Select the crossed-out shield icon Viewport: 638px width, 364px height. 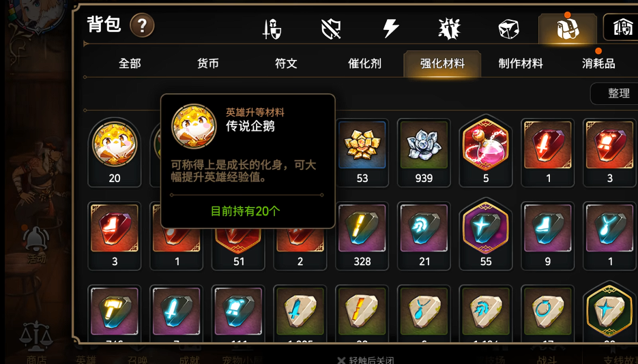331,29
